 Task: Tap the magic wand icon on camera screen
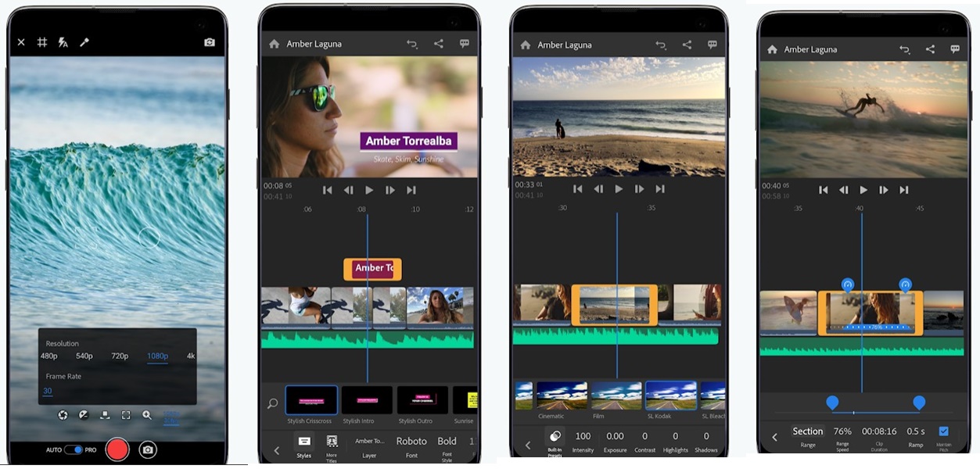(84, 42)
